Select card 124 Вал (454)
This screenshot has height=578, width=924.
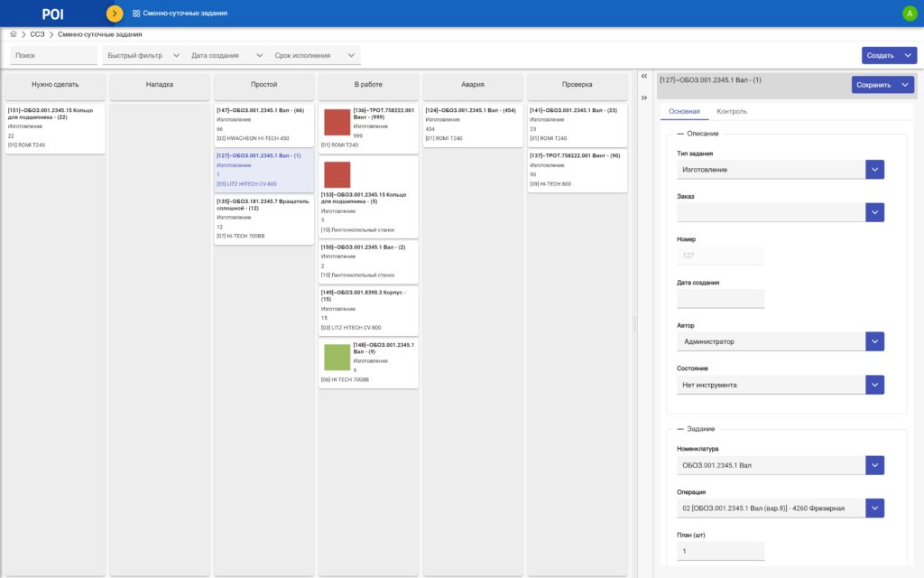pyautogui.click(x=473, y=125)
